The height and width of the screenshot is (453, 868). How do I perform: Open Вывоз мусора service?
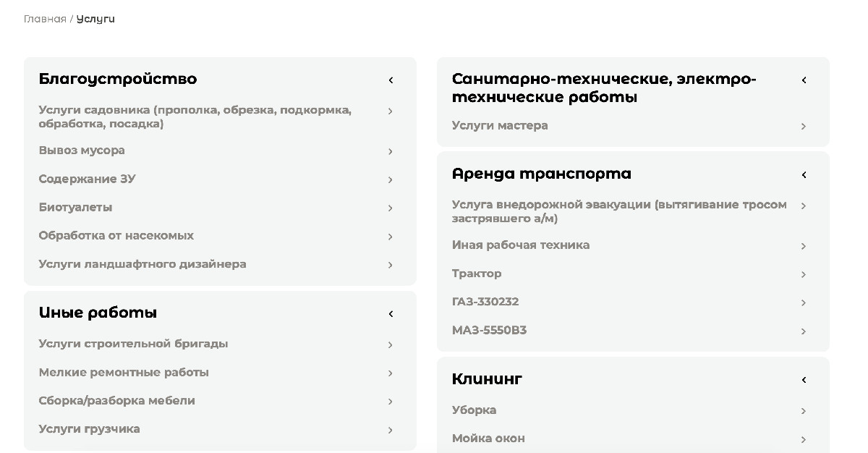pyautogui.click(x=82, y=151)
